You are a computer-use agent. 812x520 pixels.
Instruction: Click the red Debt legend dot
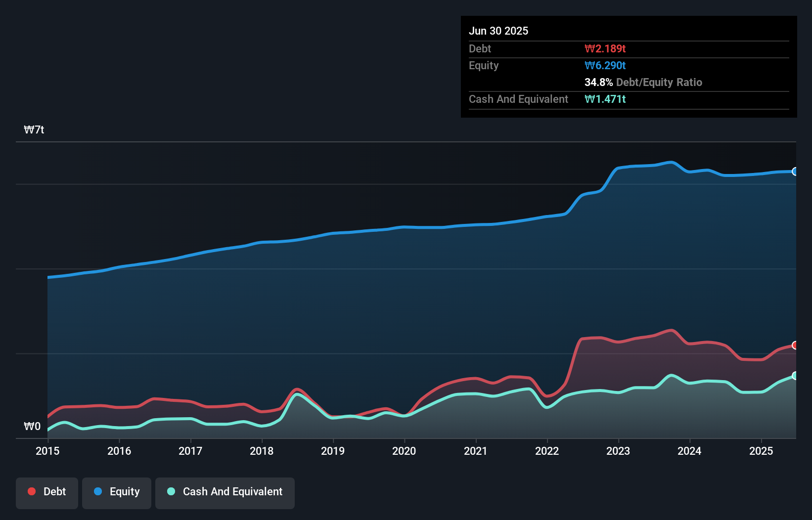click(32, 491)
